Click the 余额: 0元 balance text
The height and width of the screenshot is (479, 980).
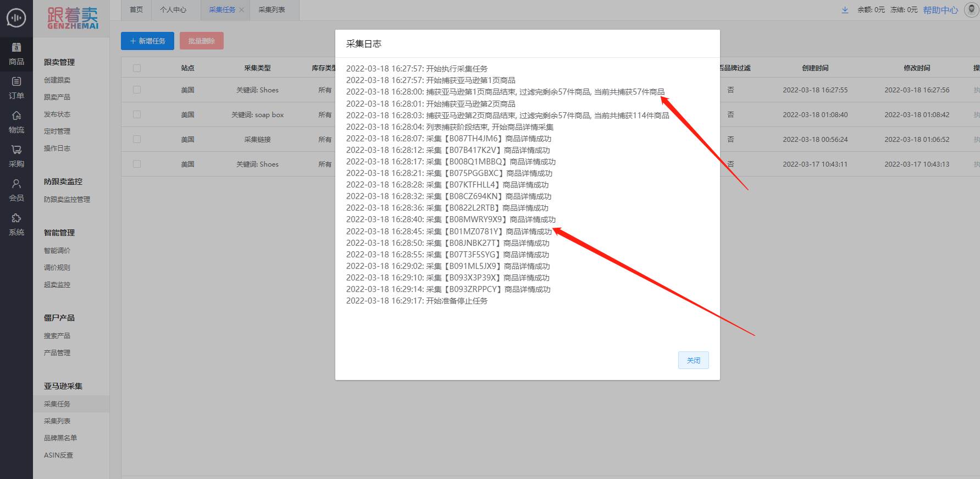pos(871,10)
